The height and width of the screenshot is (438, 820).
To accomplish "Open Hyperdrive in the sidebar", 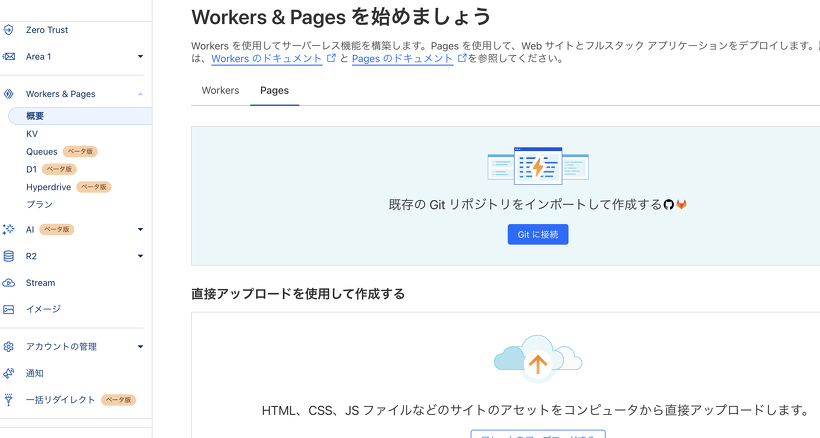I will point(49,187).
